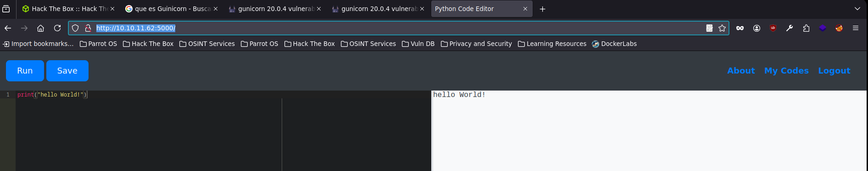
Task: Bookmark this page with the star icon
Action: pos(722,28)
